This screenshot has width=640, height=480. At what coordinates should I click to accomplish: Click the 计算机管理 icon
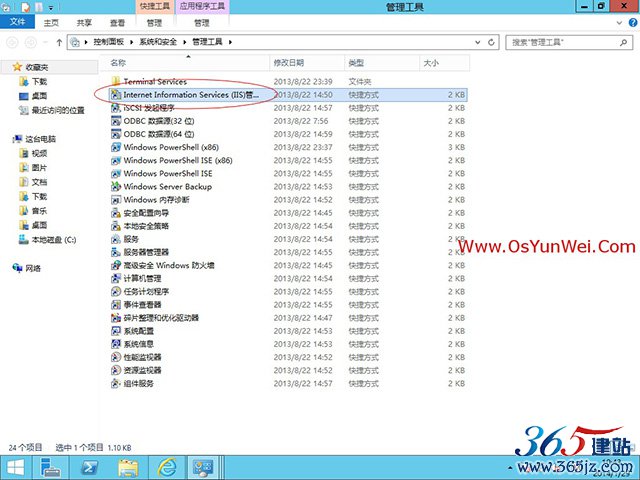(x=116, y=278)
